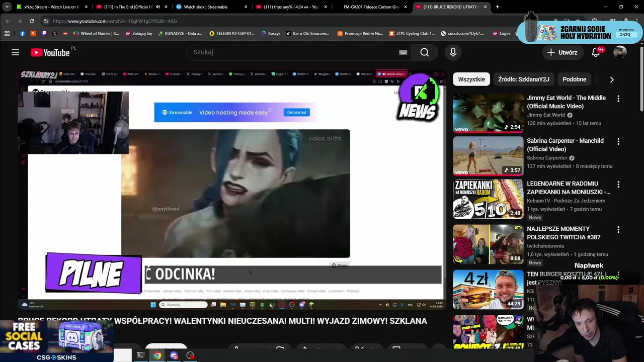644x362 pixels.
Task: Click the browser address bar URL
Action: pos(115,21)
